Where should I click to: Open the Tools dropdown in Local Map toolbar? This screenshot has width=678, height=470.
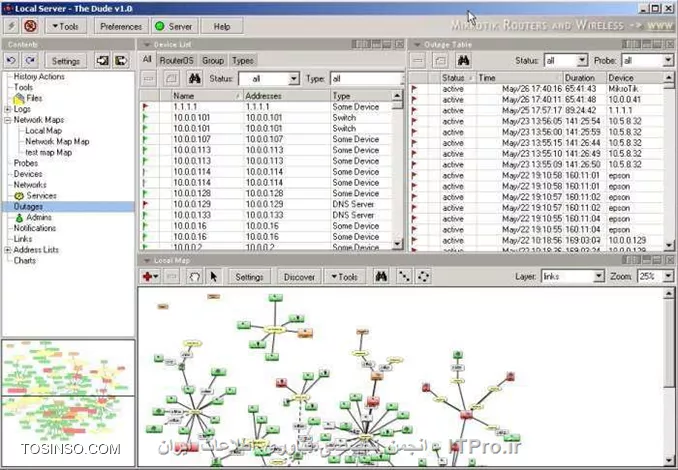point(345,277)
